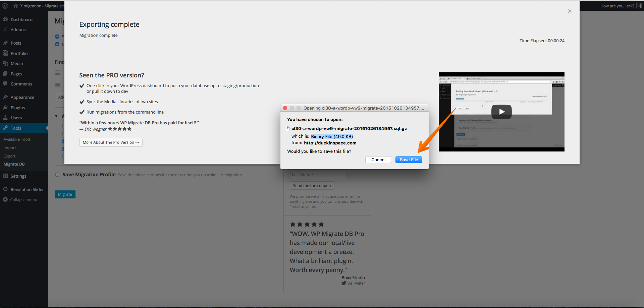The height and width of the screenshot is (308, 644).
Task: Click the Comments bubble icon
Action: 5,84
